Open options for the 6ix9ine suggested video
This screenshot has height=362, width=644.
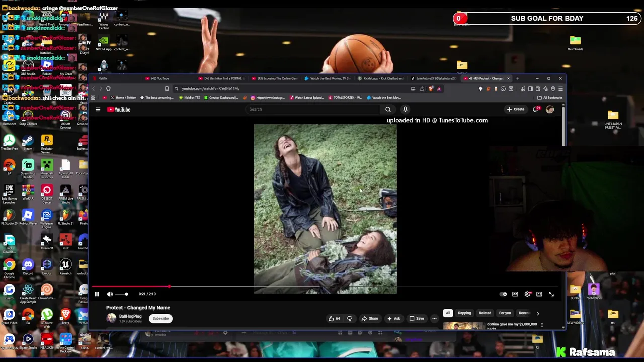(542, 325)
